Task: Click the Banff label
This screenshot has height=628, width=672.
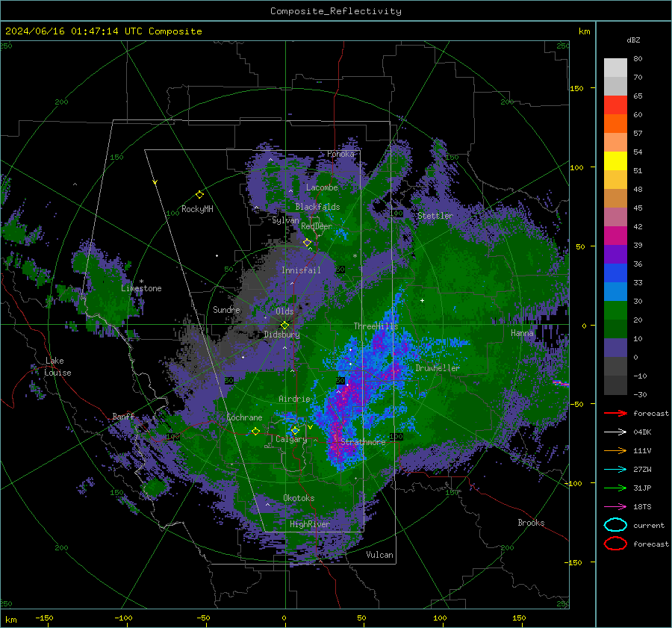Action: [x=123, y=416]
